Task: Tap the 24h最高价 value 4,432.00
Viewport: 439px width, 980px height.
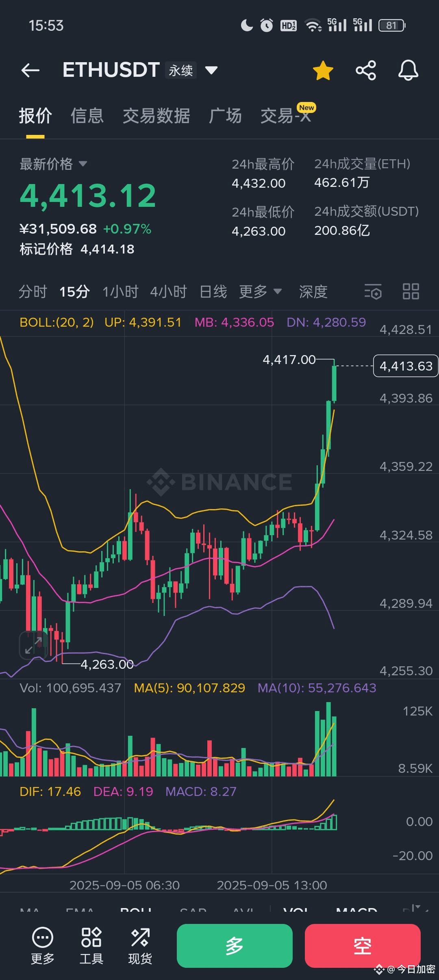Action: click(259, 183)
